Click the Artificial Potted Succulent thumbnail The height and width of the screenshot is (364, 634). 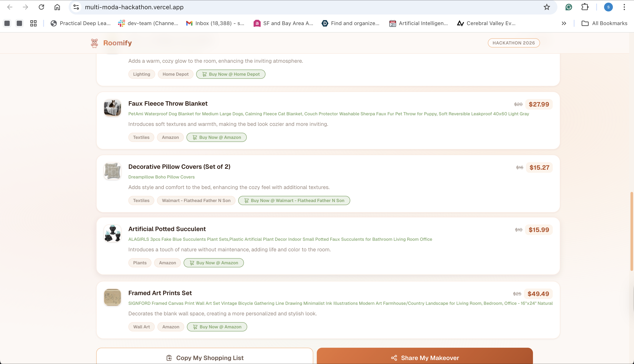[x=112, y=233]
